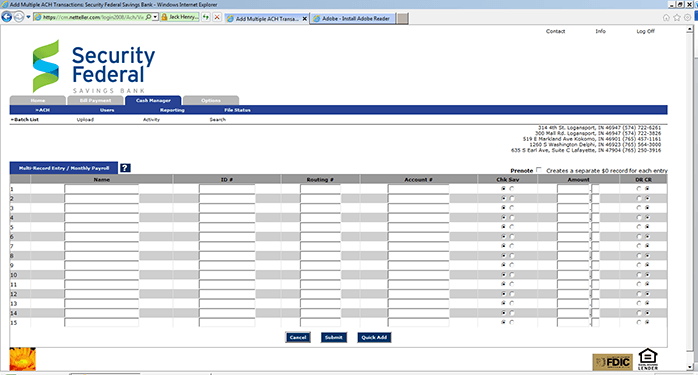Click the Quick Add button

point(374,338)
